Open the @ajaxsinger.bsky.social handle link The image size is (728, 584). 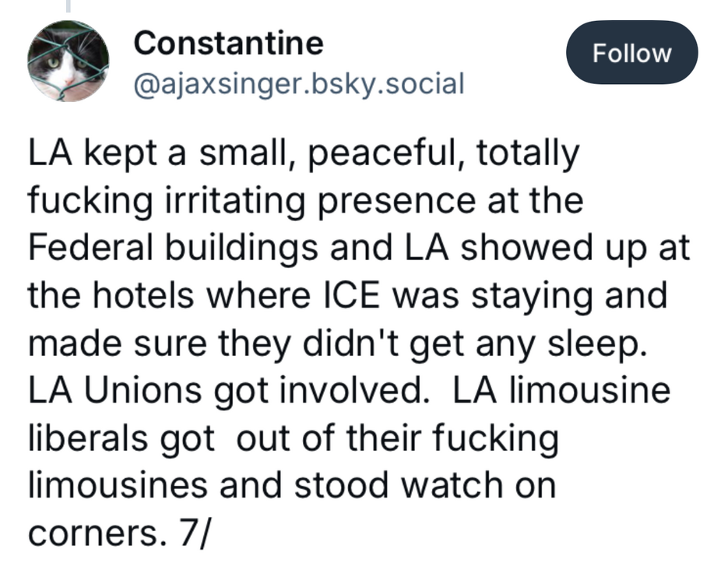[300, 82]
